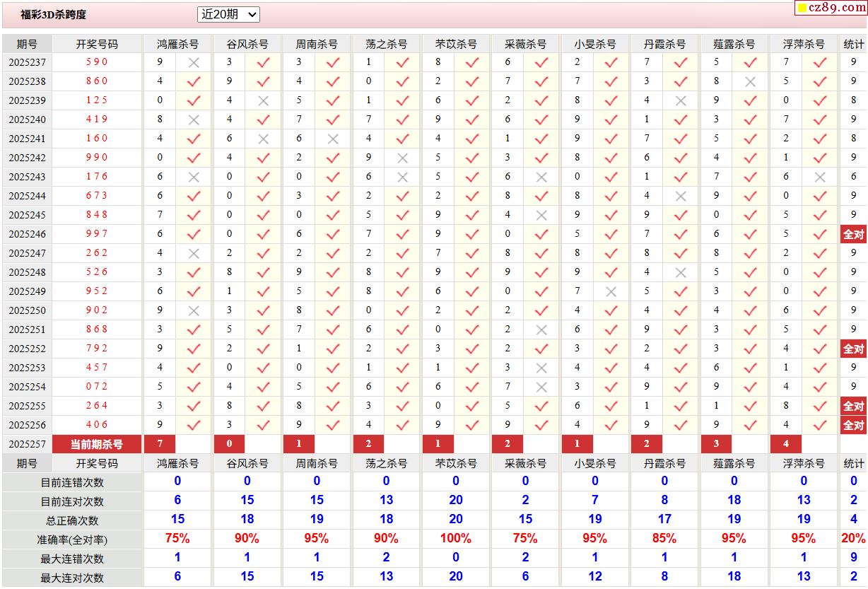Click the check mark for 芣苡杀号 in row 2025246
This screenshot has width=868, height=589.
coord(472,234)
